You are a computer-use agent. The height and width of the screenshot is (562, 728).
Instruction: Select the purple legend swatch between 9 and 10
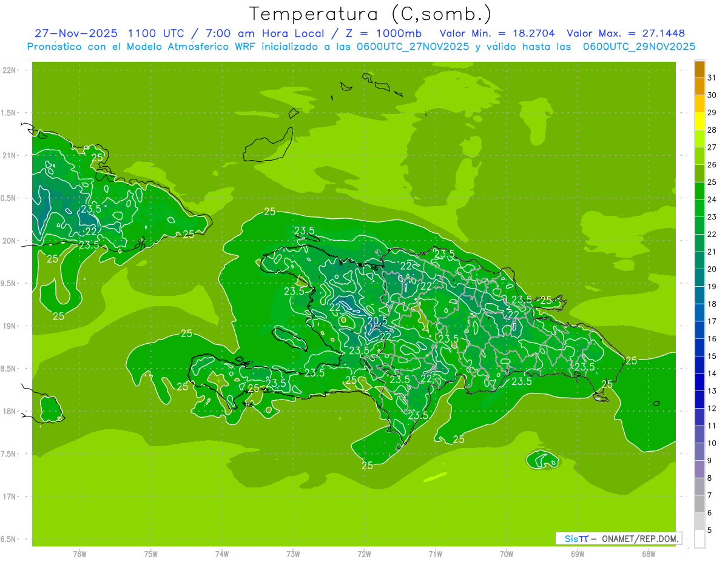[699, 452]
